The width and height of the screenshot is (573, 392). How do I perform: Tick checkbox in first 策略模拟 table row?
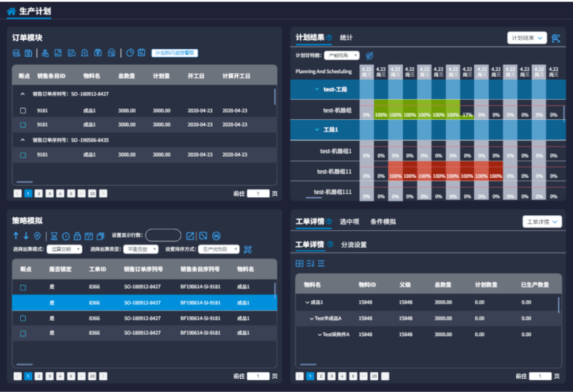[23, 288]
